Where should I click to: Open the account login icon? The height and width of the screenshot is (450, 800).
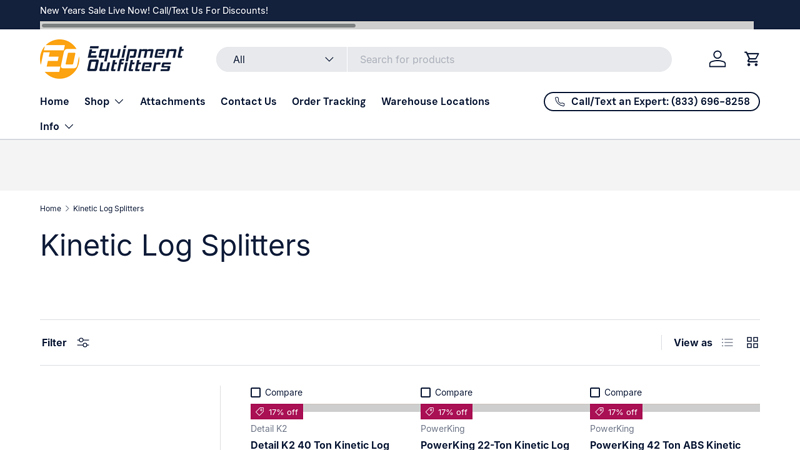tap(717, 59)
